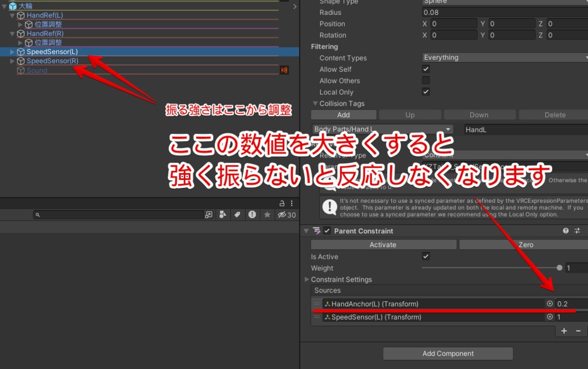Open the Body Parts/Hand L tag dropdown

382,129
